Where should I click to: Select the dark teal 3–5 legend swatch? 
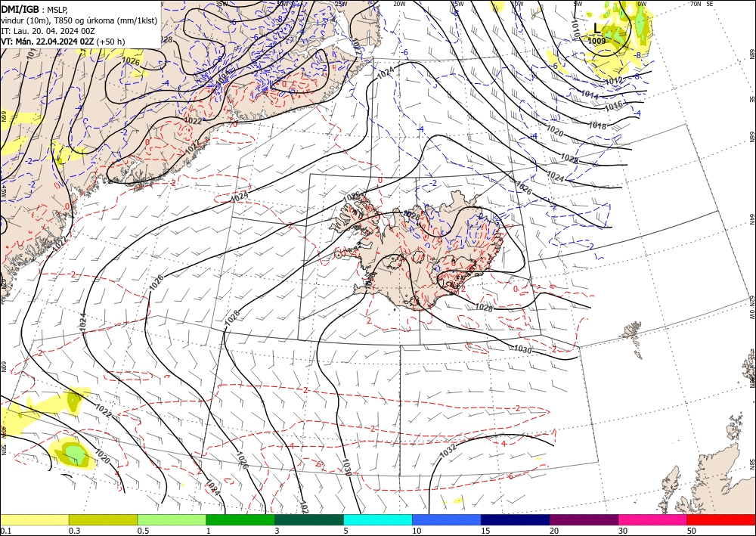[x=309, y=519]
